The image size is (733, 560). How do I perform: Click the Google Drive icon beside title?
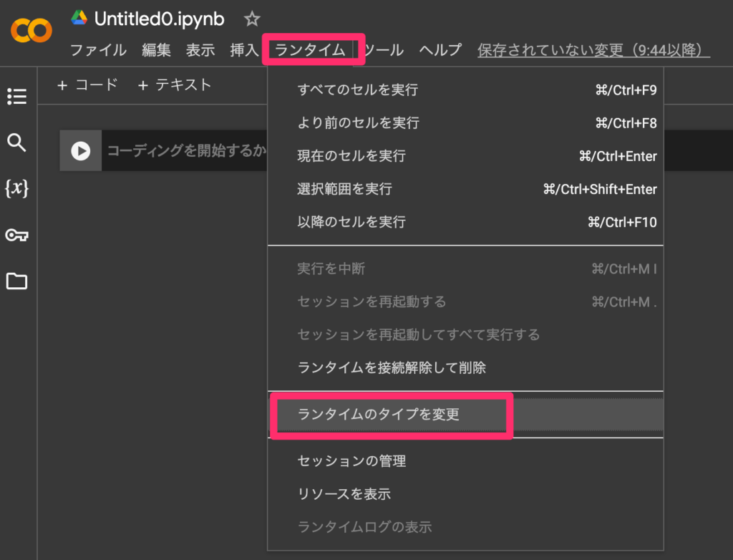coord(79,18)
